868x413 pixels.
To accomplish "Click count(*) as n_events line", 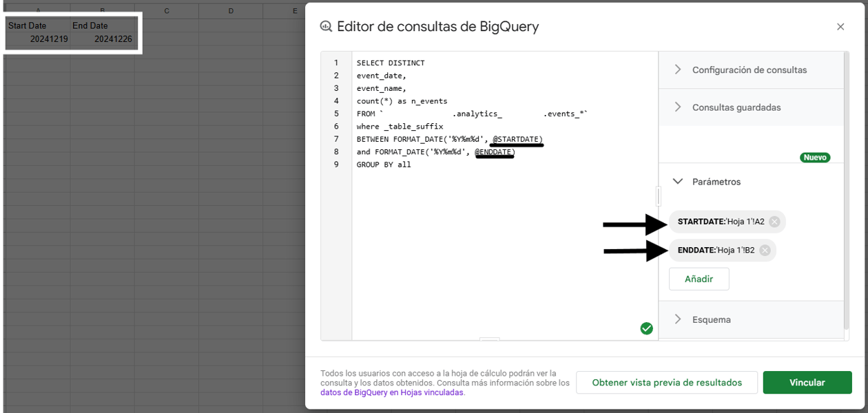I will tap(402, 101).
